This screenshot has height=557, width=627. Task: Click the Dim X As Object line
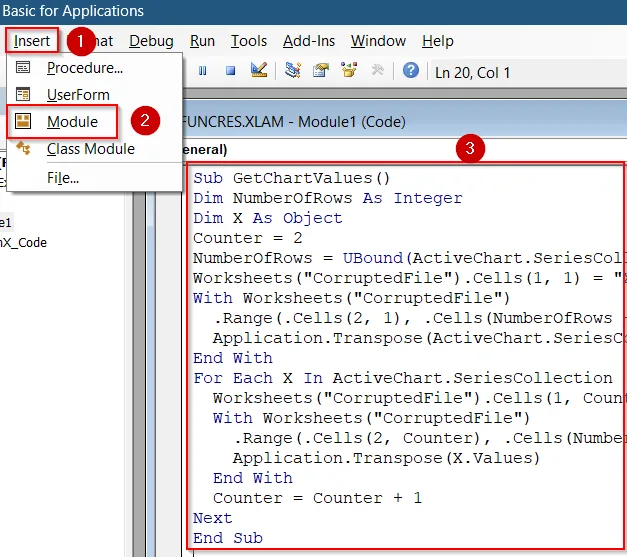268,218
